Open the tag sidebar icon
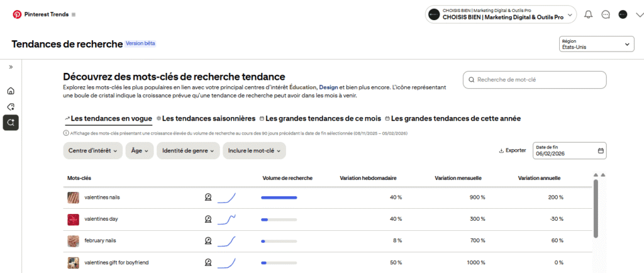The height and width of the screenshot is (273, 644). 11,107
